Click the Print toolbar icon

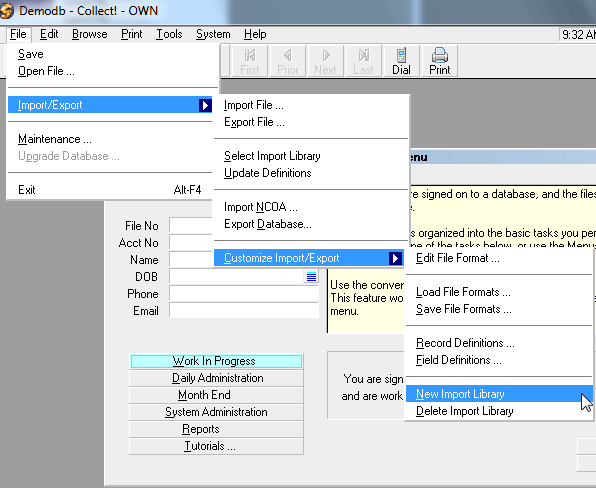coord(440,61)
